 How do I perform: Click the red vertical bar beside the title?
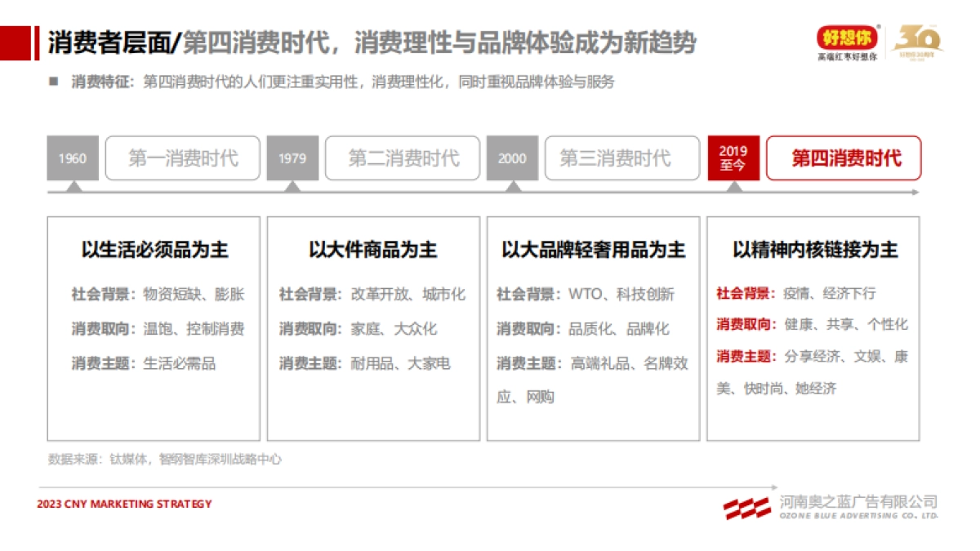click(x=38, y=43)
